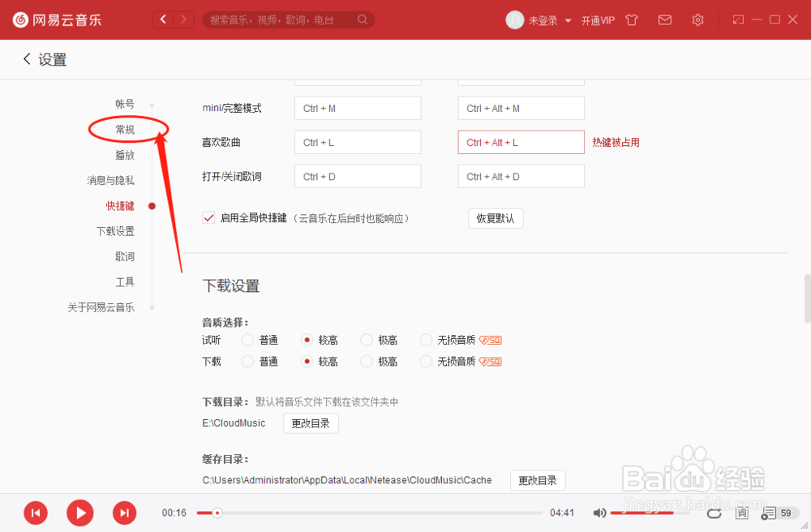Open 关于网易云音乐 section
Image resolution: width=811 pixels, height=532 pixels.
click(101, 307)
